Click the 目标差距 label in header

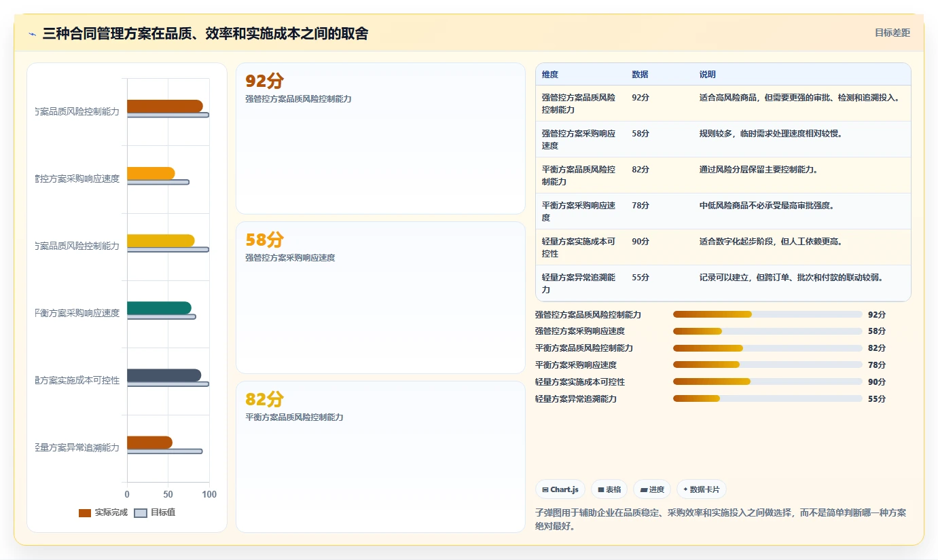892,33
